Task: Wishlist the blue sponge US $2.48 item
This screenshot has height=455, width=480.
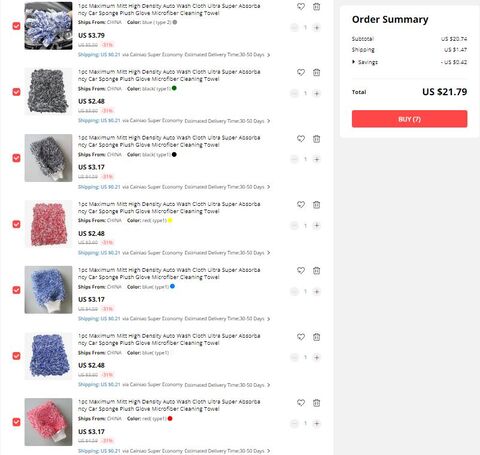Action: pos(301,337)
